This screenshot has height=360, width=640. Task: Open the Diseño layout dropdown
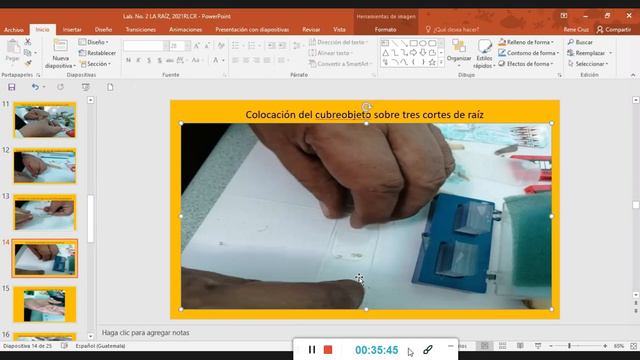point(94,42)
